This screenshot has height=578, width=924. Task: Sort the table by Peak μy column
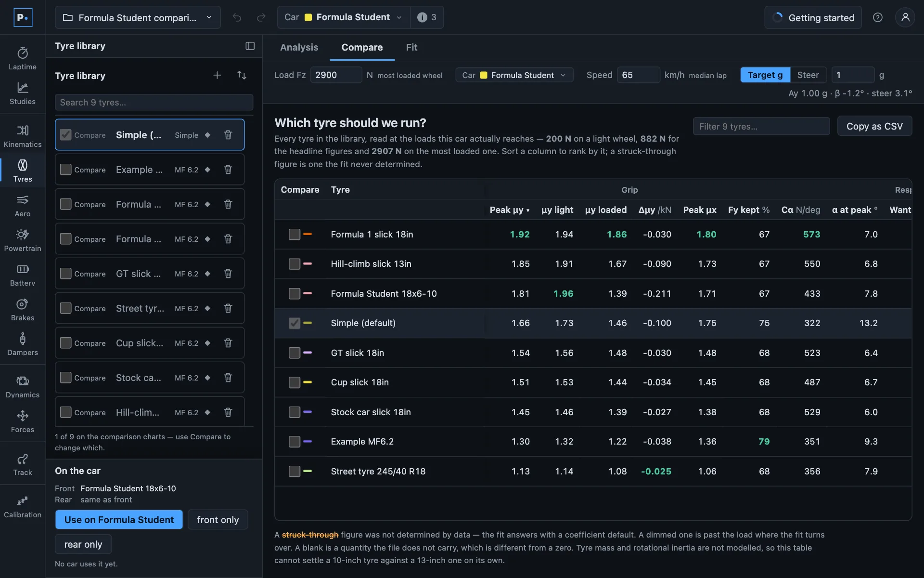pyautogui.click(x=509, y=210)
